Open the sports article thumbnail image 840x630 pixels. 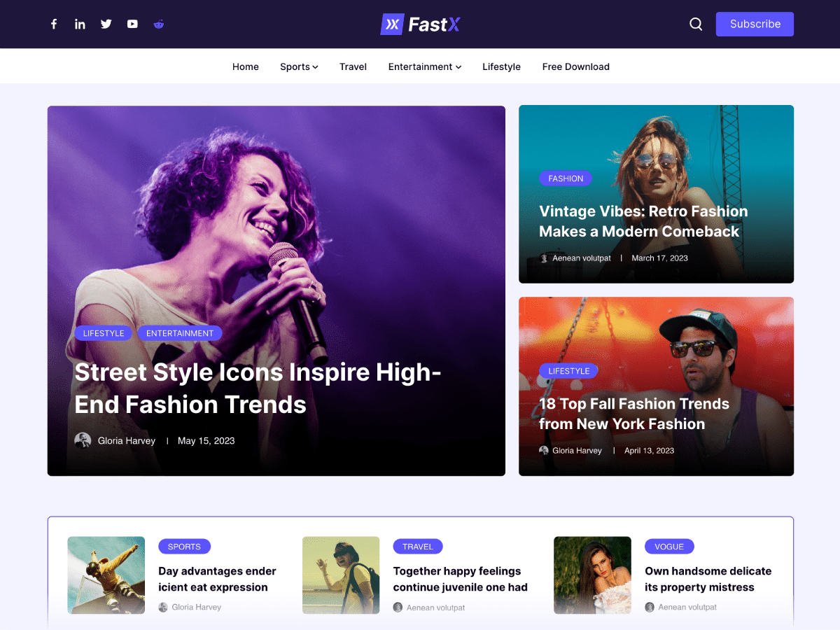coord(106,575)
